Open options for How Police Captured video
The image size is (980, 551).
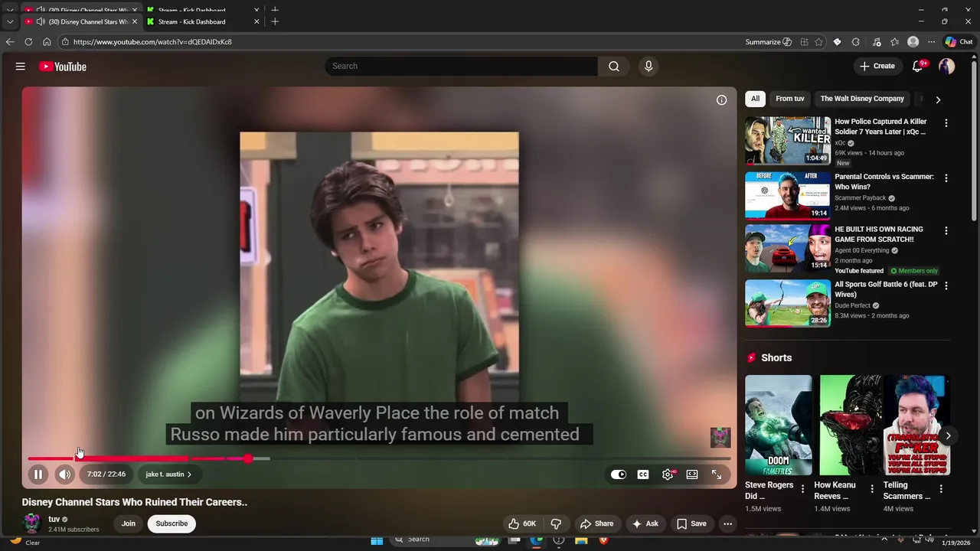point(946,122)
